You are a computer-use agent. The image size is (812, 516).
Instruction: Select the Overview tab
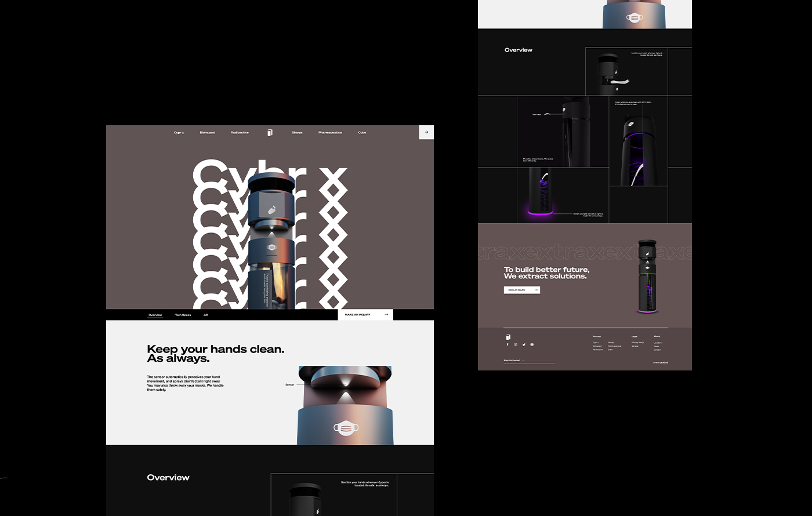tap(155, 315)
